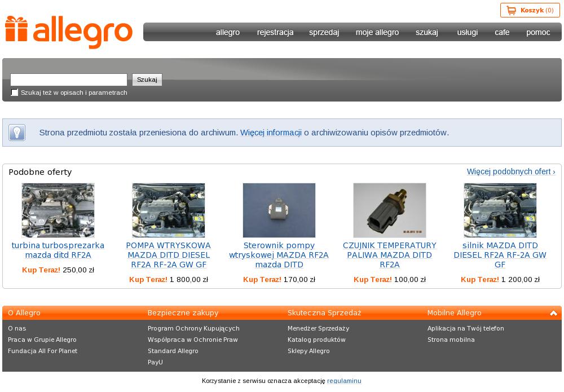This screenshot has height=392, width=564.
Task: Open Katalog produktów footer link
Action: (x=316, y=340)
